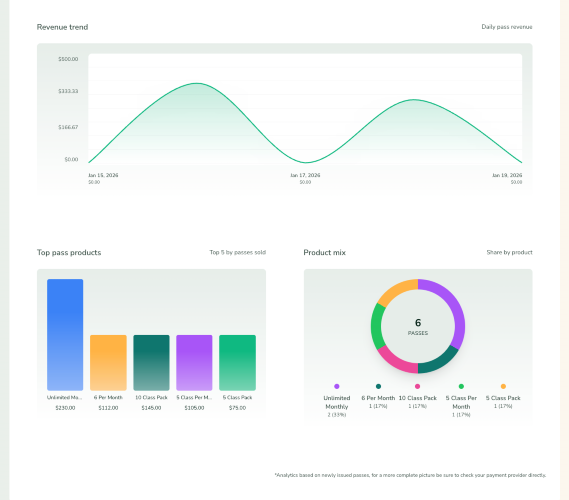Screen dimensions: 569x500
Task: Click the analytics disclaimer footnote
Action: [x=410, y=475]
